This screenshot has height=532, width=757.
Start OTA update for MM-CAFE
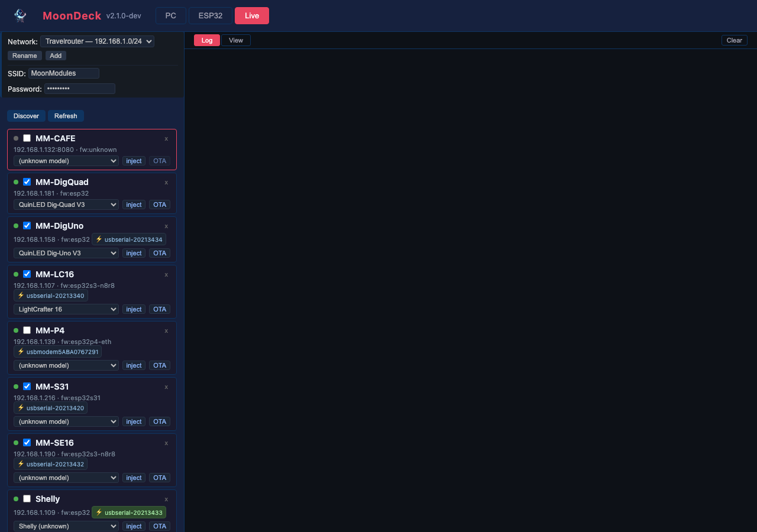(x=160, y=161)
